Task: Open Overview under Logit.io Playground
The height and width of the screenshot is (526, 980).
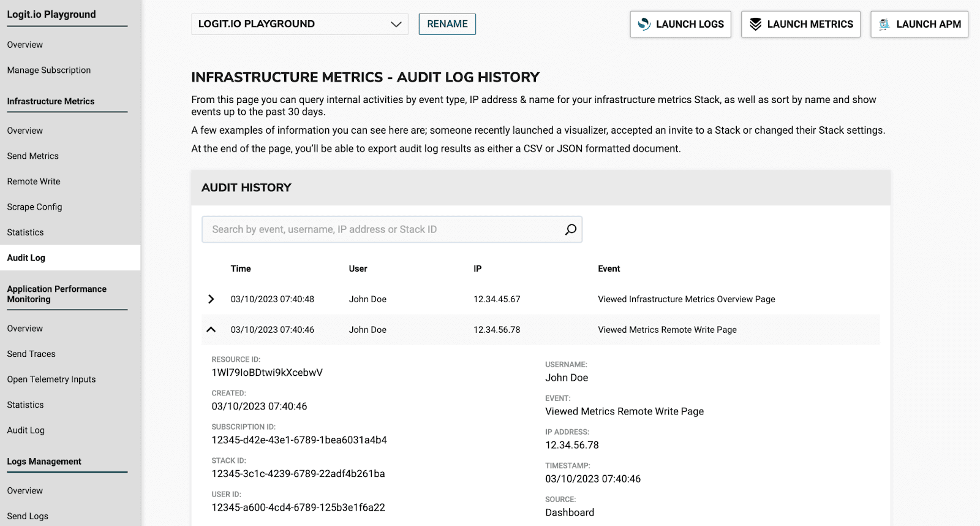Action: pyautogui.click(x=25, y=45)
